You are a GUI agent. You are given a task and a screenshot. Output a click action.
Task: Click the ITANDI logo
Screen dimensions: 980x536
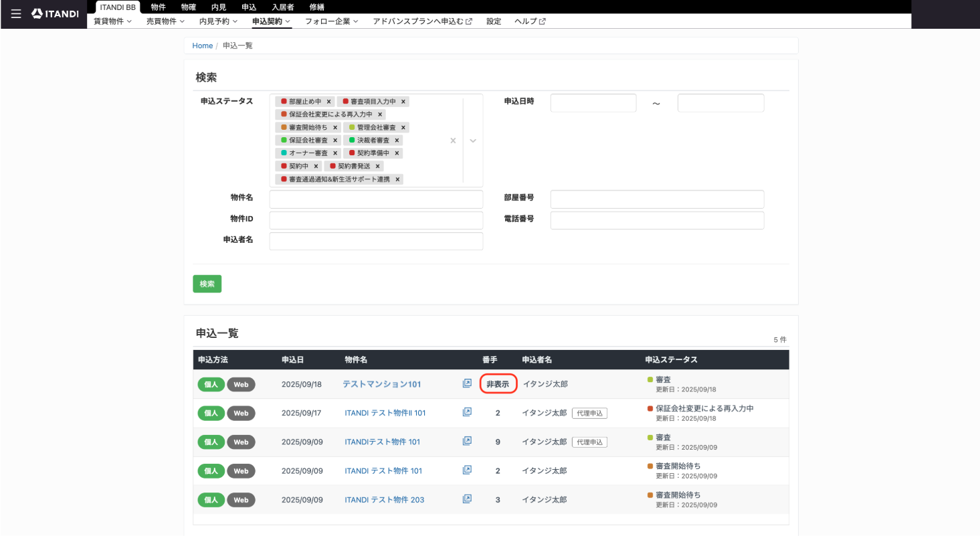pos(56,13)
